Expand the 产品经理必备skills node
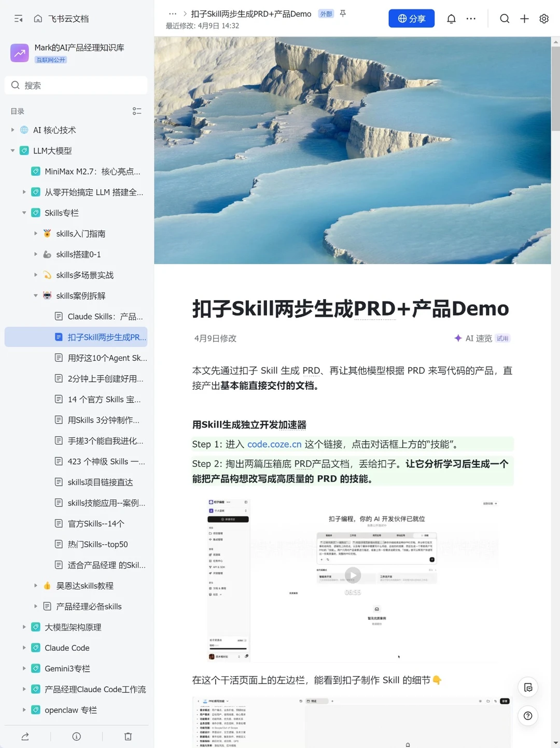 tap(36, 606)
